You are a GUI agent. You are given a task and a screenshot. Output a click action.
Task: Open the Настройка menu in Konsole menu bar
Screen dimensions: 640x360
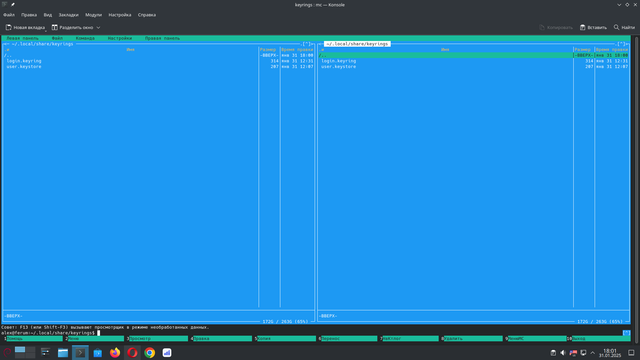tap(120, 15)
